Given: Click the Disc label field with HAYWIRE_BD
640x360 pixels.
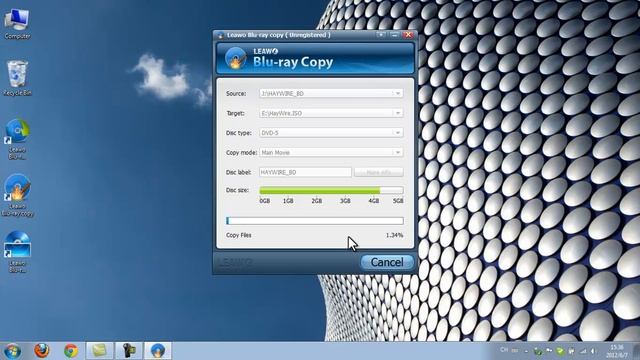Looking at the screenshot, I should (305, 172).
